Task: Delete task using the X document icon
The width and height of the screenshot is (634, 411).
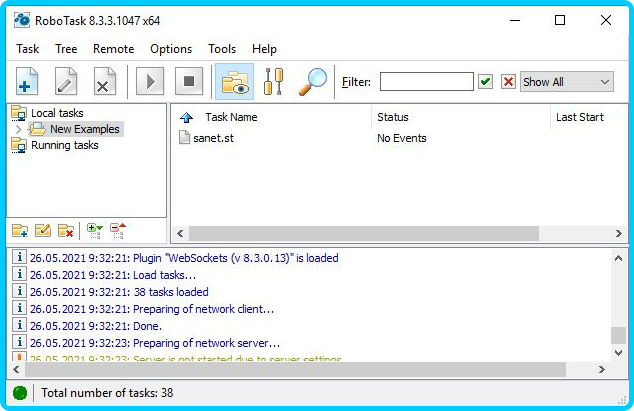Action: click(x=105, y=81)
